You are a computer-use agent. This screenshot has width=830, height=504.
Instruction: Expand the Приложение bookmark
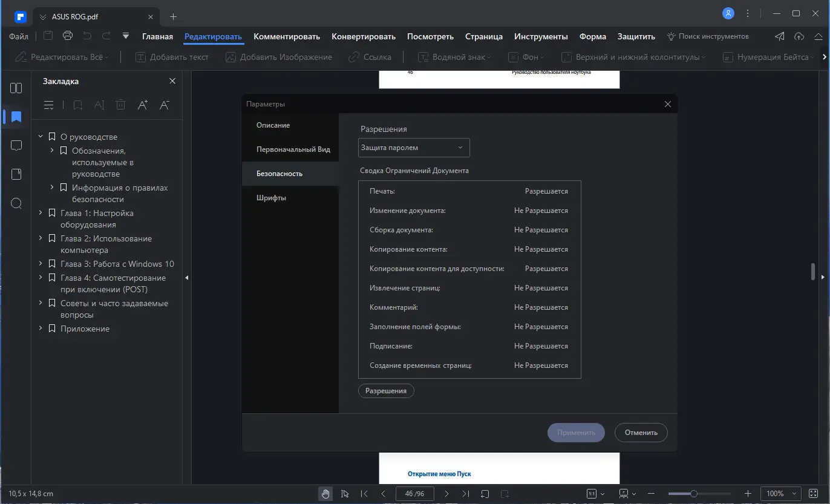point(41,329)
